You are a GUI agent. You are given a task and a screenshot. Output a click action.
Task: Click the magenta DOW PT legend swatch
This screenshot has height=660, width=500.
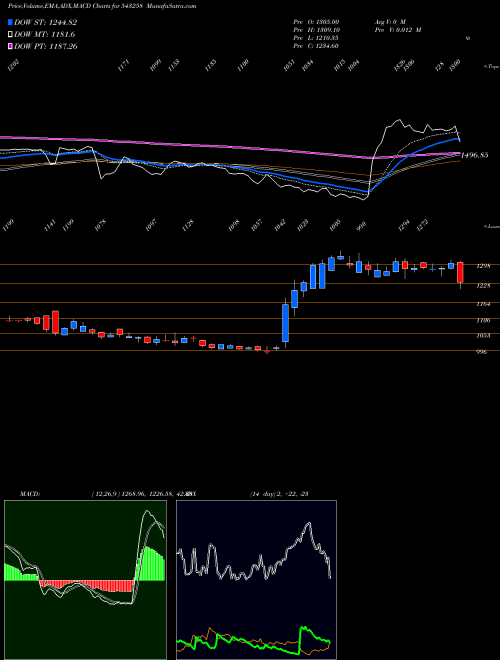(x=10, y=46)
